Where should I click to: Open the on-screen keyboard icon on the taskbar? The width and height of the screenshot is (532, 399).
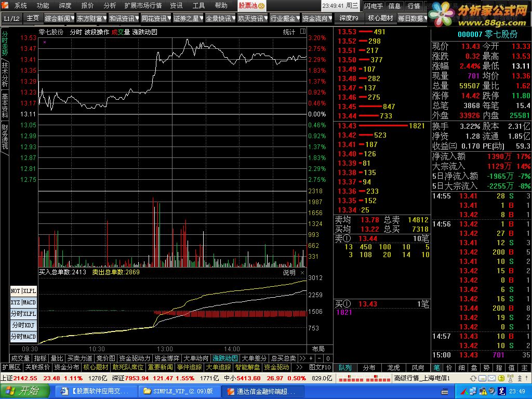(445, 392)
